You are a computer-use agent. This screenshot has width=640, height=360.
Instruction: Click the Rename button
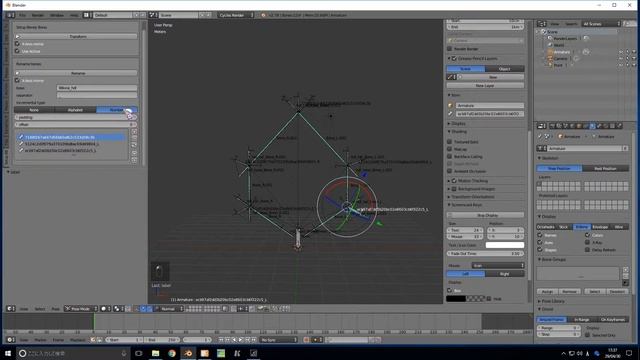(x=77, y=73)
